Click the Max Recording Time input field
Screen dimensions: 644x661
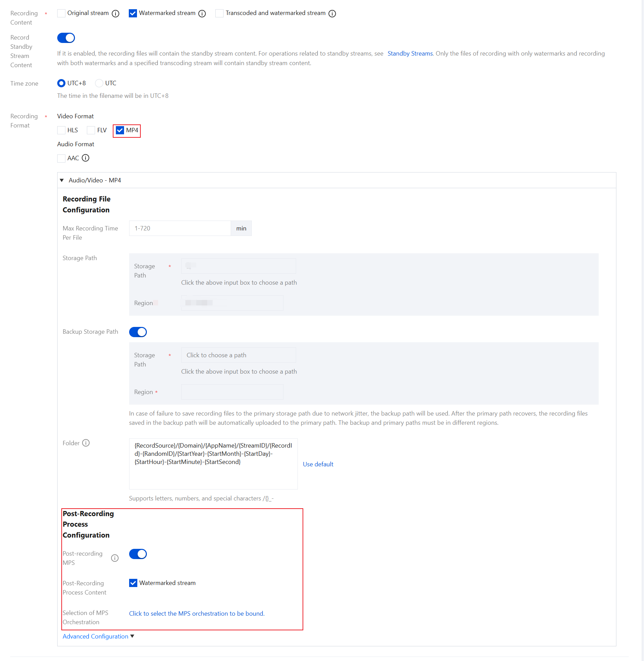pyautogui.click(x=180, y=228)
